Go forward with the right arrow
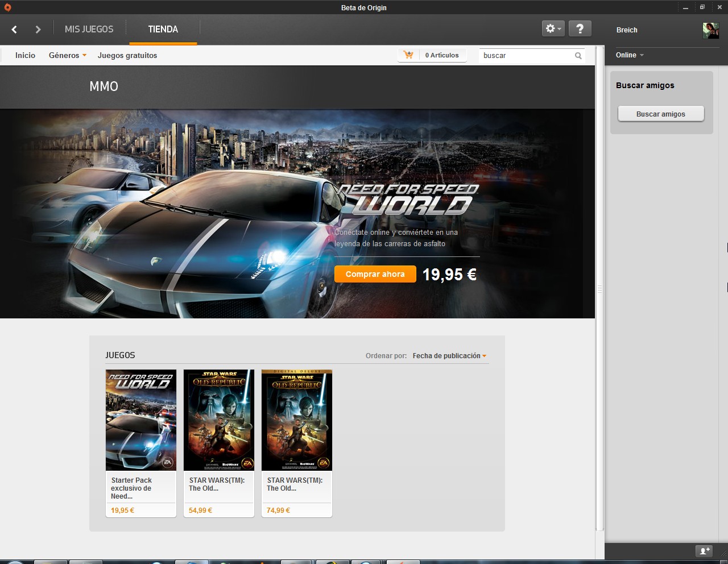 click(38, 29)
